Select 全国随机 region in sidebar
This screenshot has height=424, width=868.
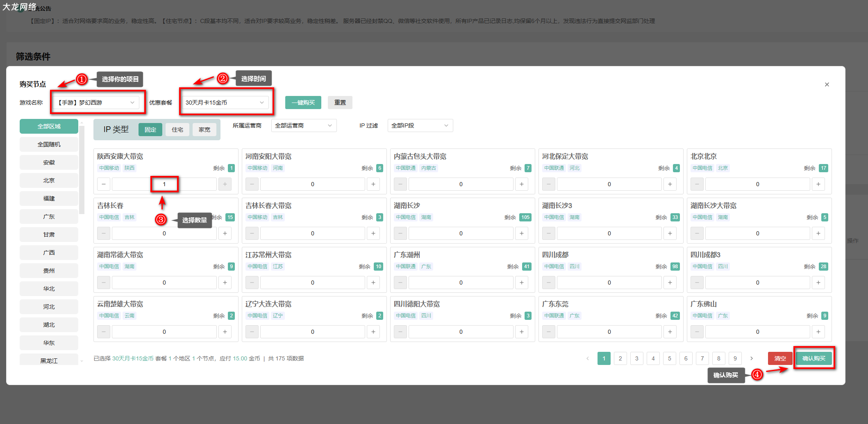click(x=49, y=144)
